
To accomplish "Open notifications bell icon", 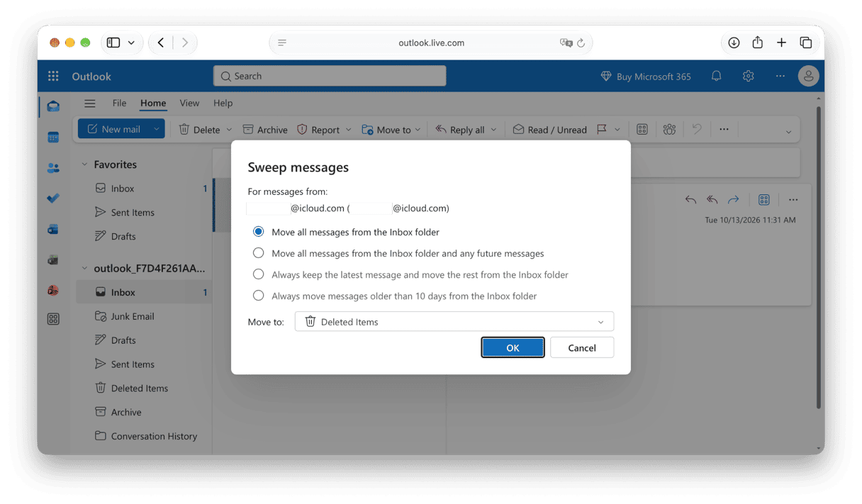I will (x=717, y=77).
